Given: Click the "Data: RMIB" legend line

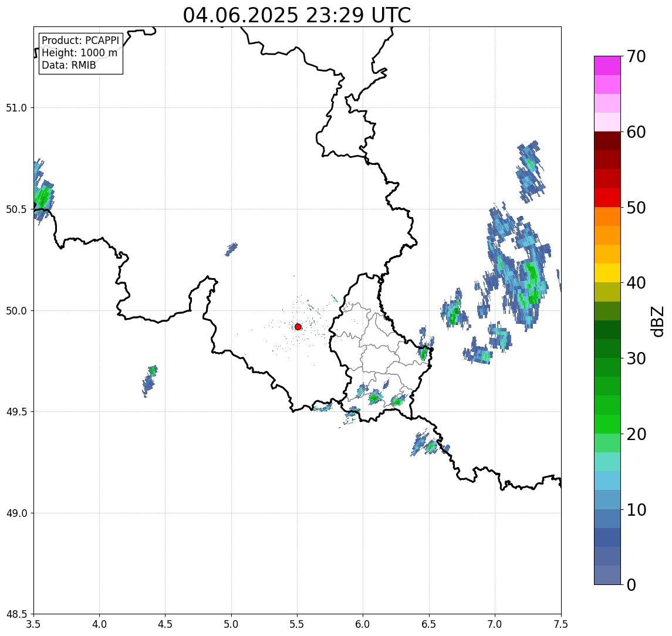Looking at the screenshot, I should coord(69,65).
